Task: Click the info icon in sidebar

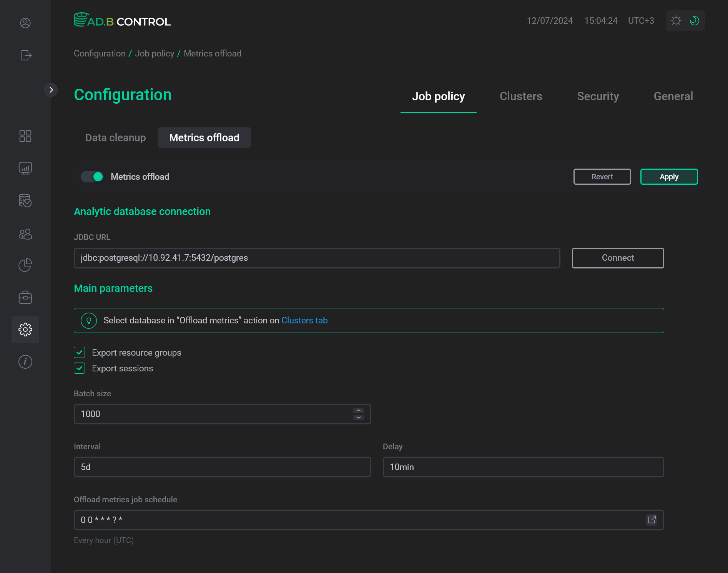Action: [25, 362]
